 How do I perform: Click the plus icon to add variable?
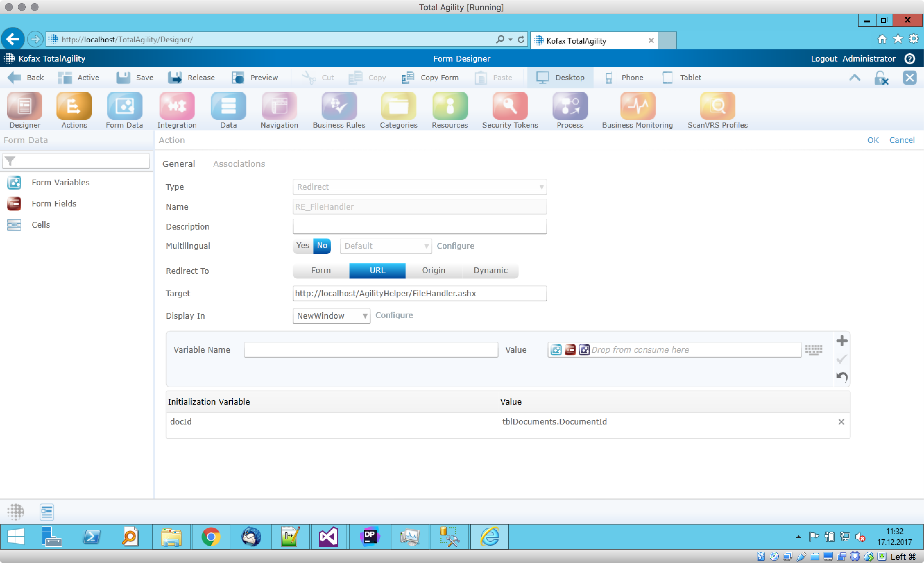click(x=842, y=341)
